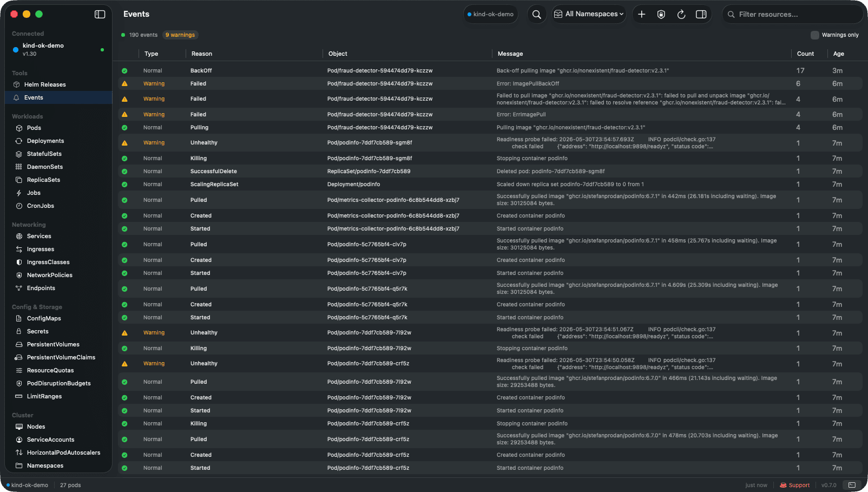Enable the Warnings only checkbox

point(814,35)
